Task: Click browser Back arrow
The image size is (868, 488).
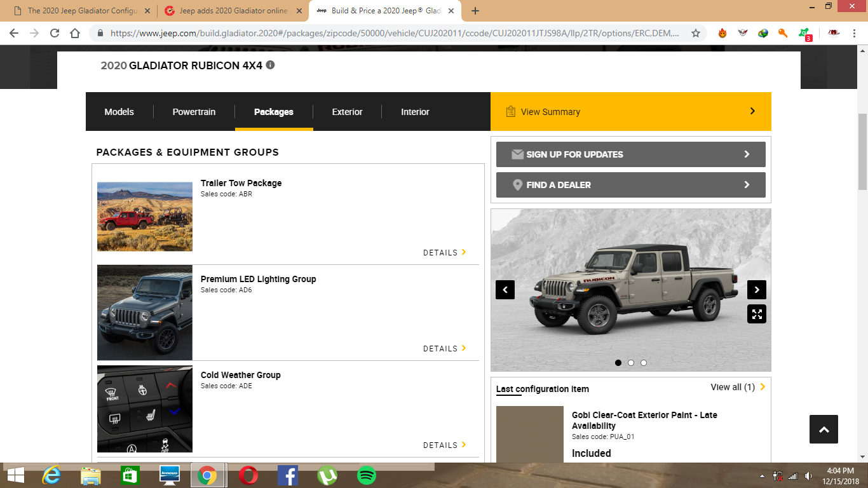Action: (x=14, y=33)
